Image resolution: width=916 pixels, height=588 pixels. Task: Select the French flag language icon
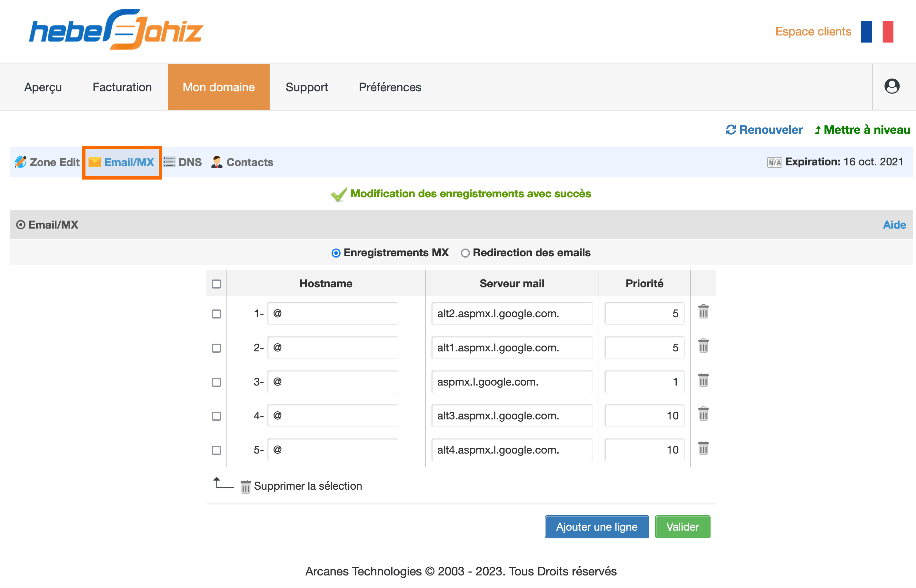coord(877,32)
